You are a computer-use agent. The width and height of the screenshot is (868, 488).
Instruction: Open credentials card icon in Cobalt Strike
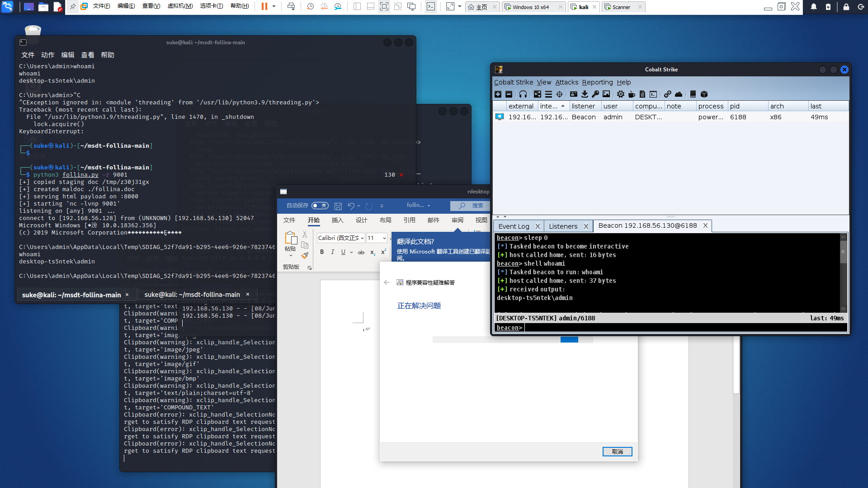(574, 94)
